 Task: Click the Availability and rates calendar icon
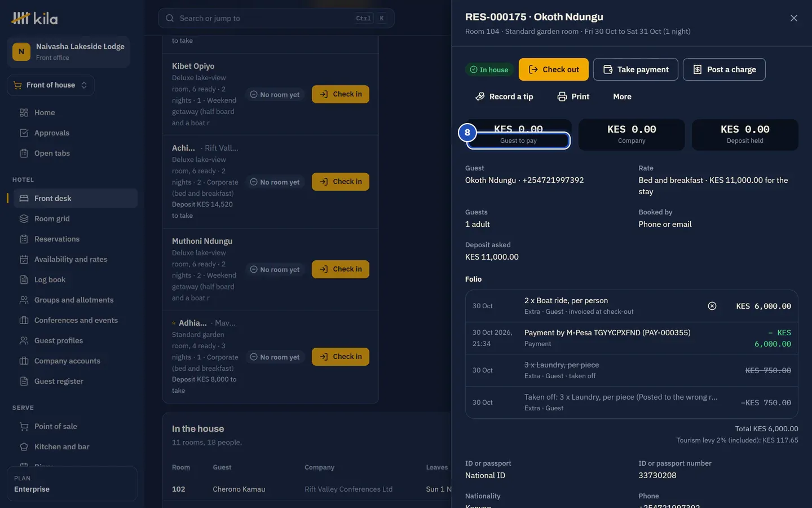click(24, 259)
